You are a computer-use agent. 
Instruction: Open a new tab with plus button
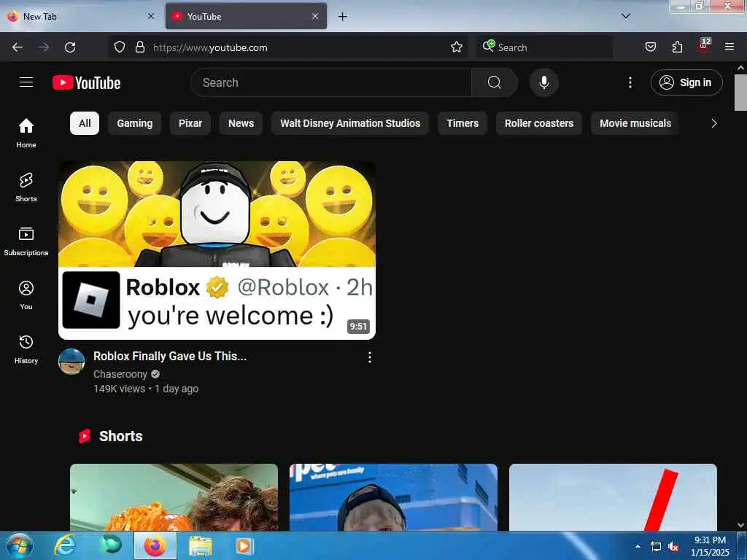pos(343,17)
